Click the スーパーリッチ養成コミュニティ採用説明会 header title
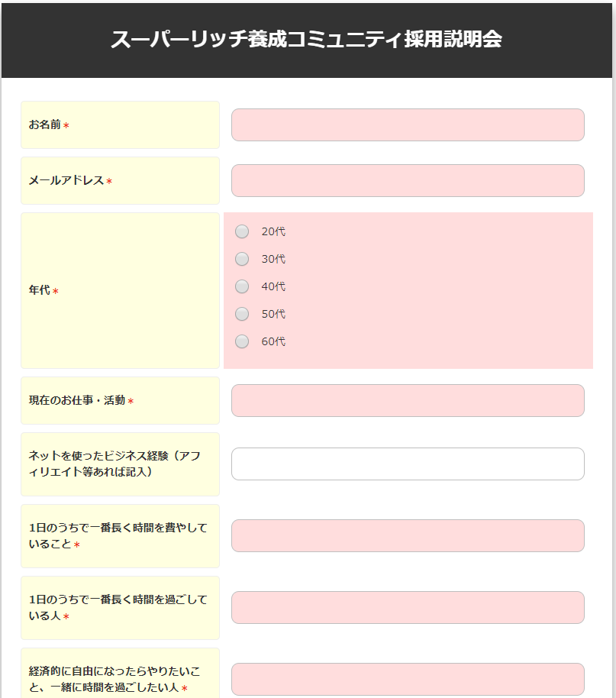 (x=306, y=40)
